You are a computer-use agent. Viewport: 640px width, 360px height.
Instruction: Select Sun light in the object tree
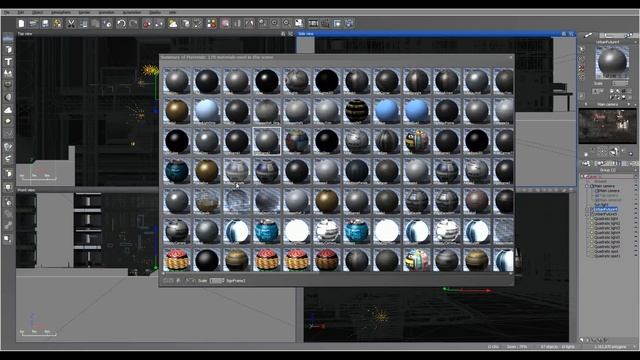[602, 205]
